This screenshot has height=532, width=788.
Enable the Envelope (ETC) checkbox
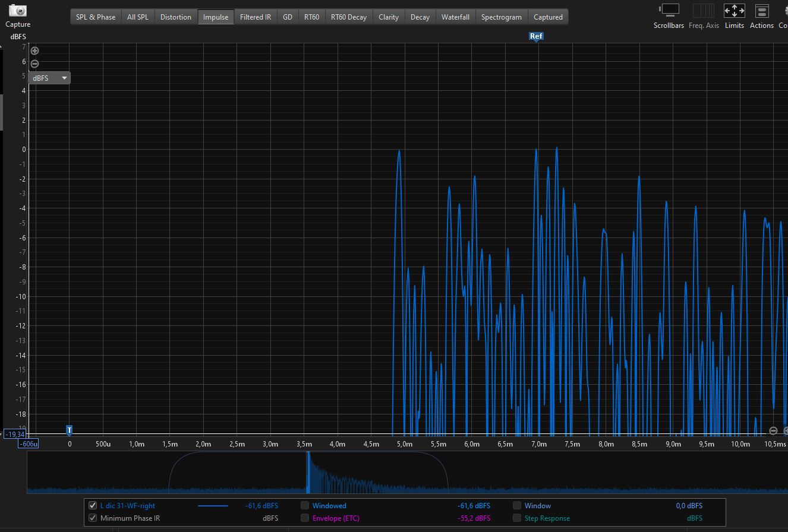(x=305, y=518)
